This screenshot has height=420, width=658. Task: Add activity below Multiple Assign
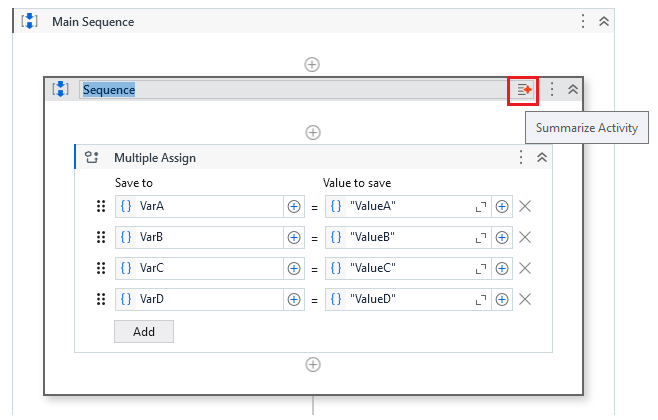coord(313,365)
